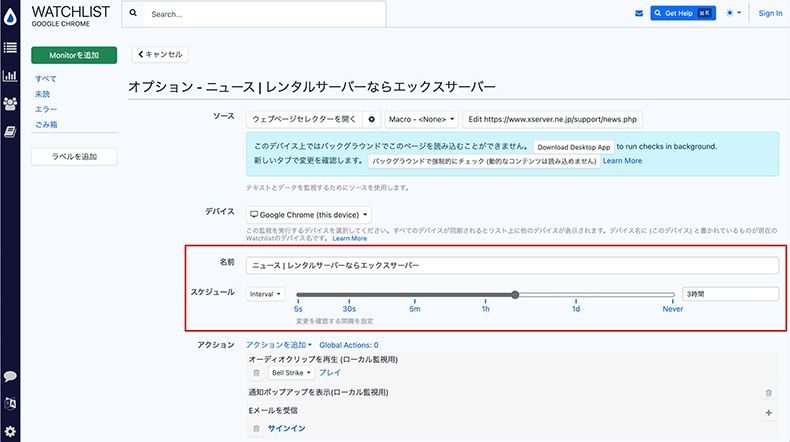Open the bar chart icon in sidebar
Viewport: 790px width, 442px height.
click(x=10, y=75)
